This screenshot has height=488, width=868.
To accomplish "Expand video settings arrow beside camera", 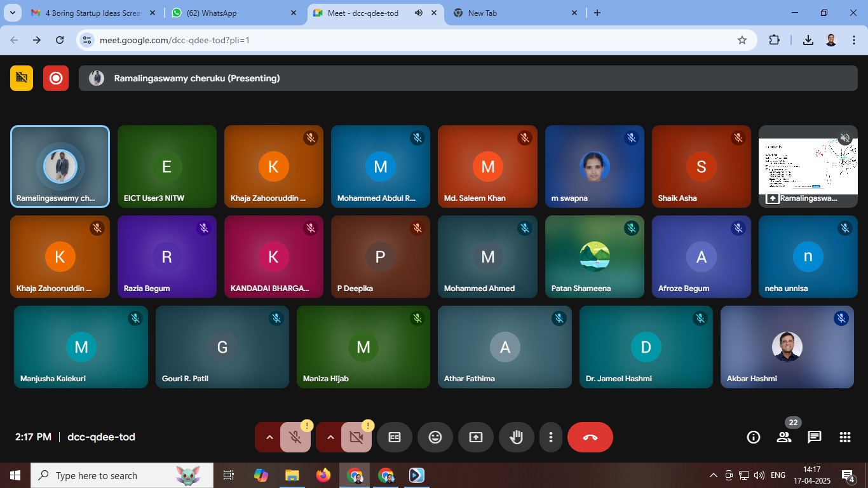I will (x=330, y=437).
